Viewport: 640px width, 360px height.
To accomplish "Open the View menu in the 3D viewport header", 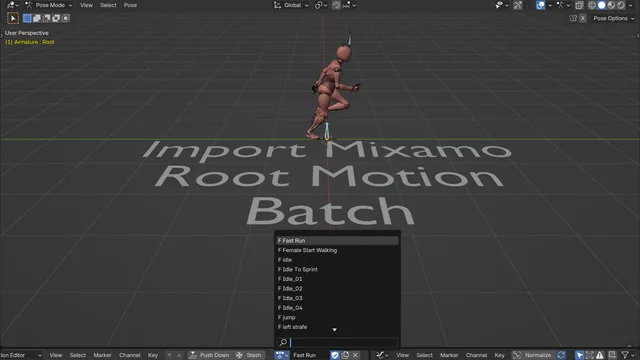I will point(86,5).
